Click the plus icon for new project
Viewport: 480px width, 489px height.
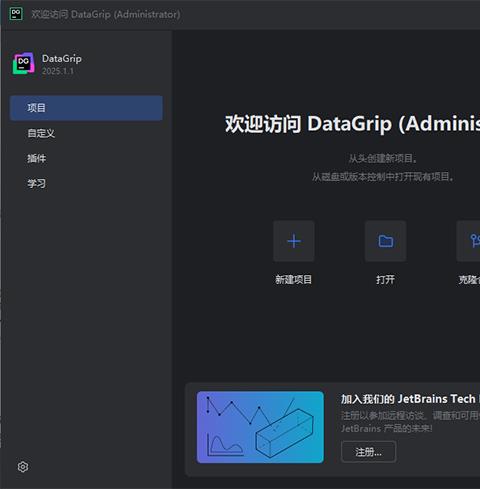294,241
